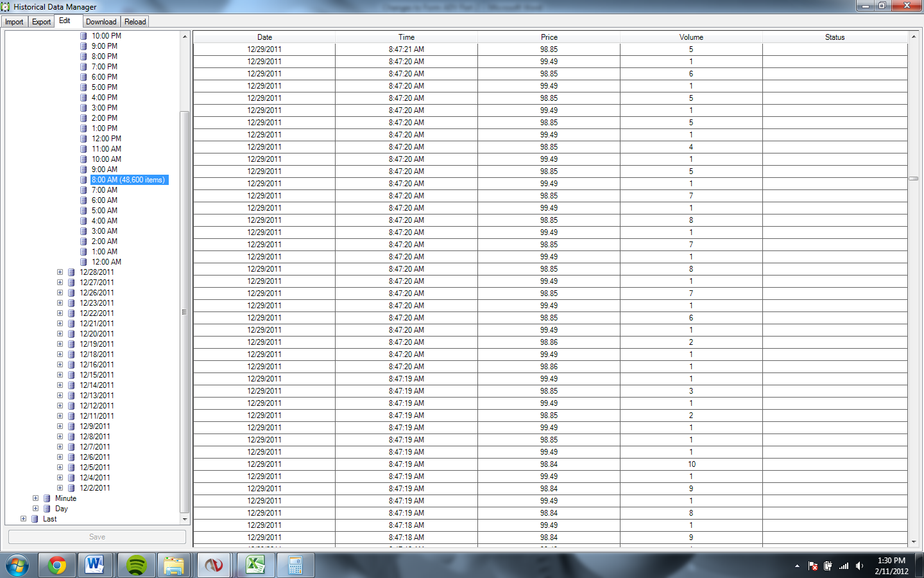Screen dimensions: 924x578
Task: Click the data table vertical scrollbar thumb
Action: tap(914, 179)
